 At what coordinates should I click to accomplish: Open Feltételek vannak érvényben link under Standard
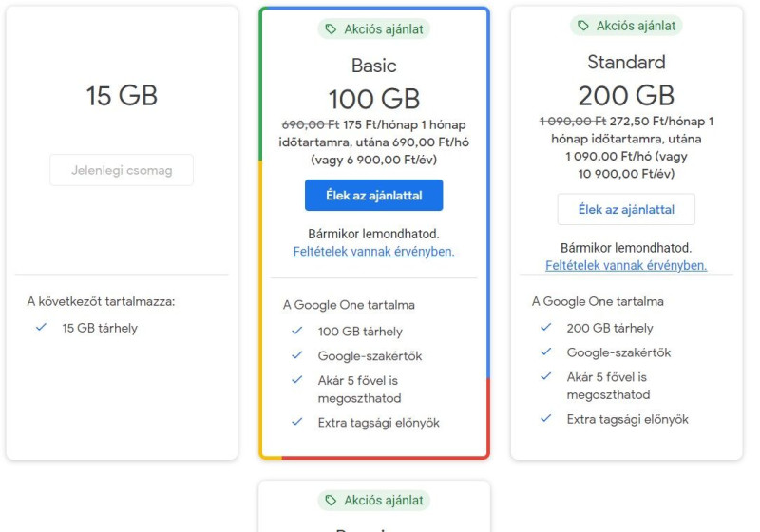tap(626, 265)
